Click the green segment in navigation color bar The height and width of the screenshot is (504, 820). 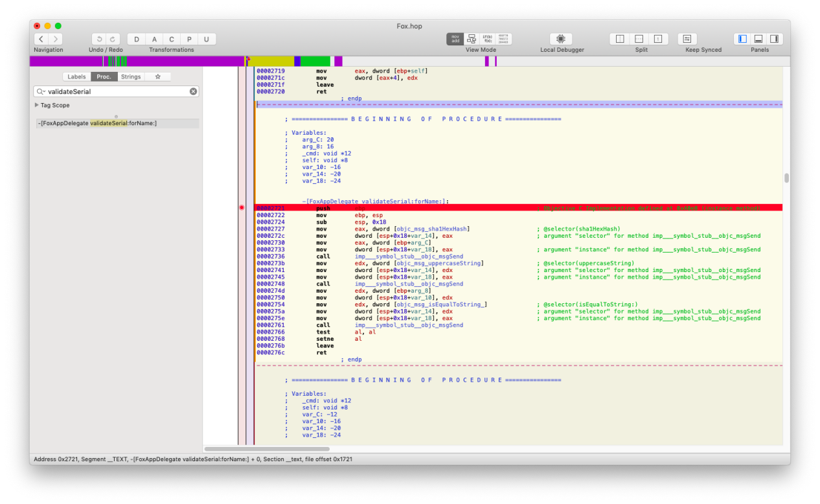[315, 61]
